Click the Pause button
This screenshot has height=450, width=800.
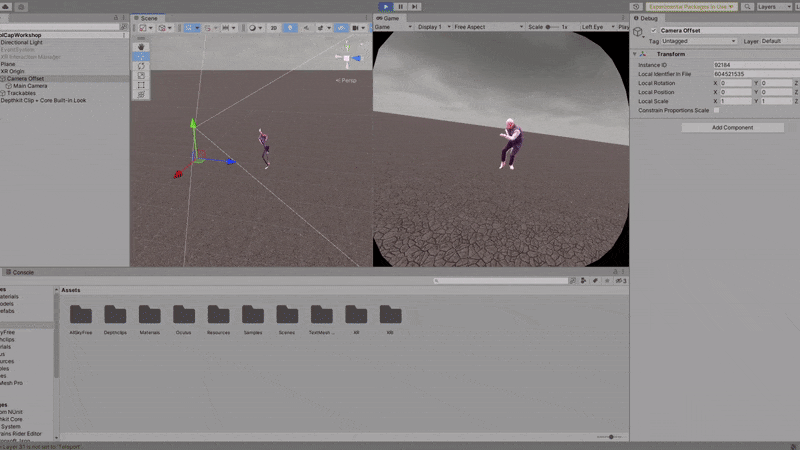401,6
